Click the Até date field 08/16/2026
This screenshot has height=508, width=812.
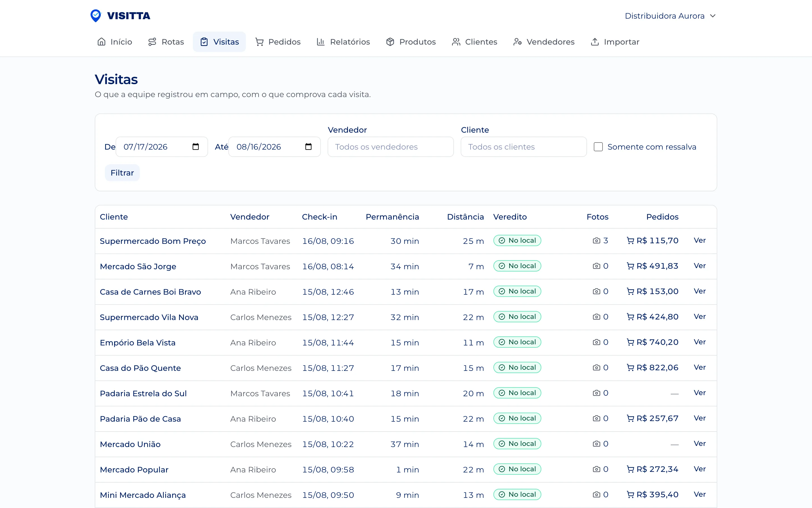point(274,147)
